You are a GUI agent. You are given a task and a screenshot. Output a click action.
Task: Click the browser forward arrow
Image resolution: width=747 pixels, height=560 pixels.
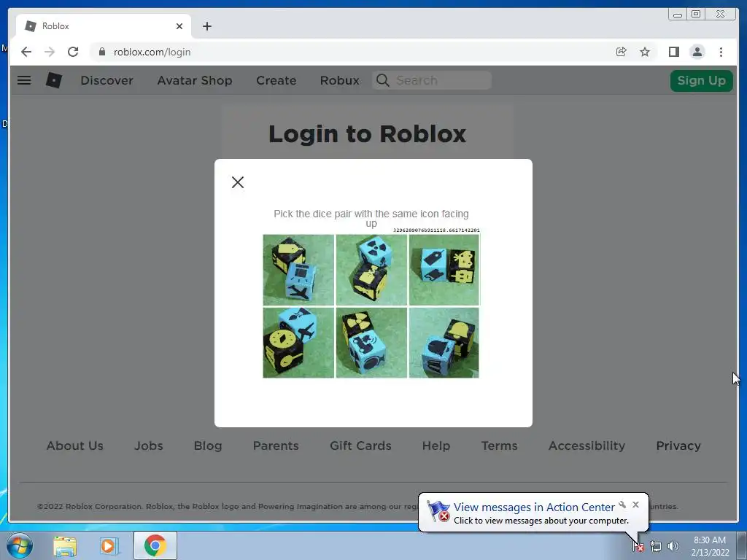50,52
